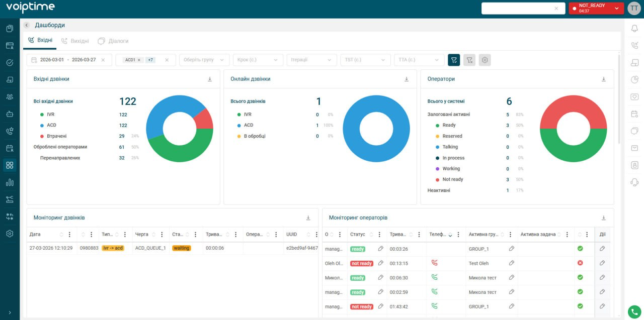
Task: Open the Ітерації dropdown
Action: [x=311, y=60]
